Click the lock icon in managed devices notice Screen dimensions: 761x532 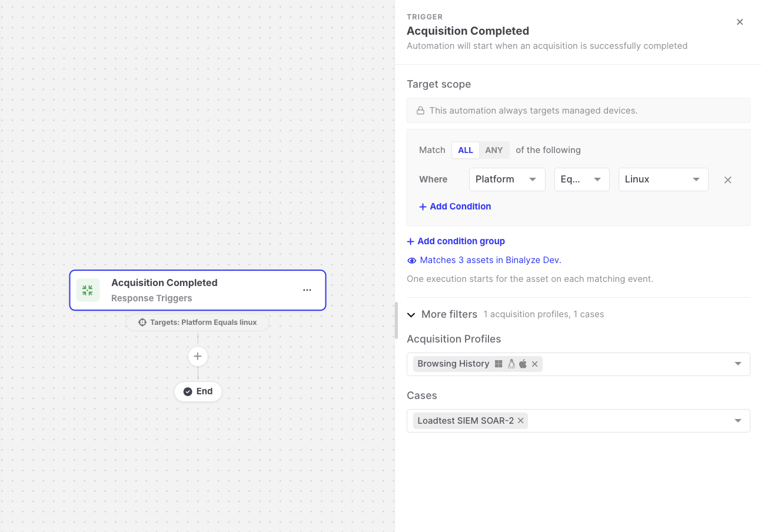tap(421, 111)
